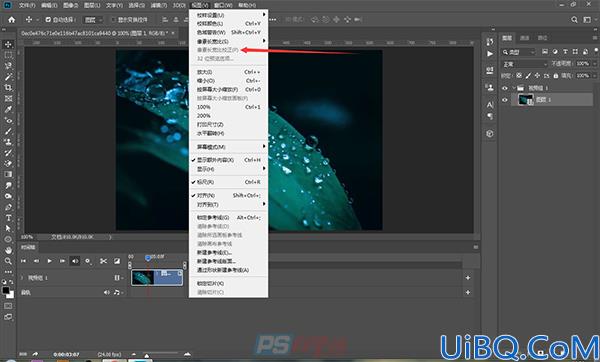Select the Lasso tool

[8, 66]
